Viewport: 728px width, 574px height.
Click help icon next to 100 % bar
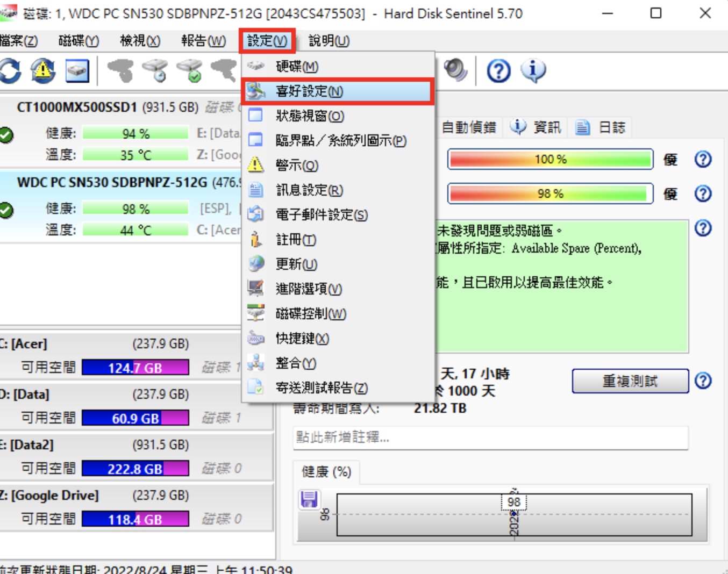[x=703, y=159]
